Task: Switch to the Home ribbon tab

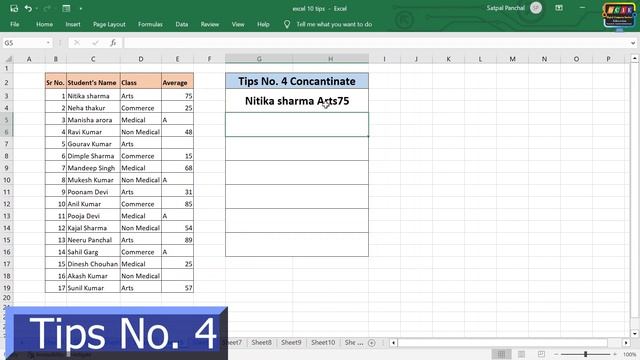Action: (44, 24)
